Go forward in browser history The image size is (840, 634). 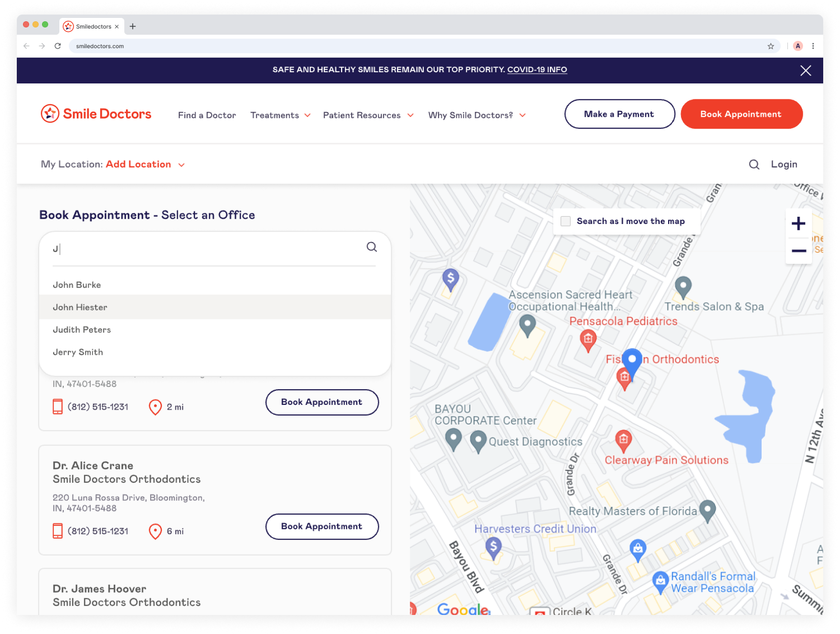42,46
